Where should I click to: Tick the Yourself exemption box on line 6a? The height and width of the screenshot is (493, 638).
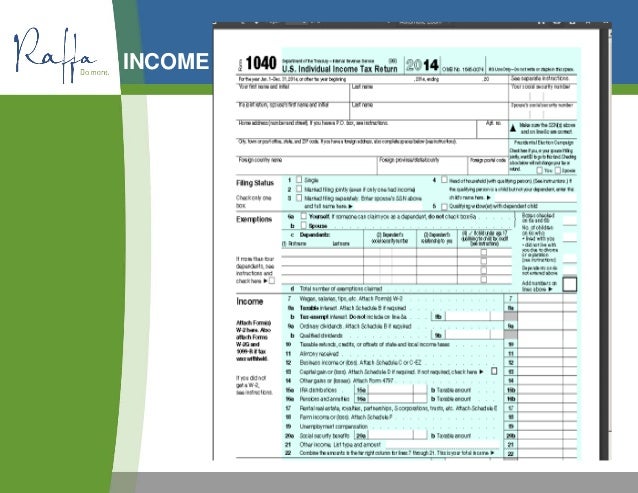303,216
